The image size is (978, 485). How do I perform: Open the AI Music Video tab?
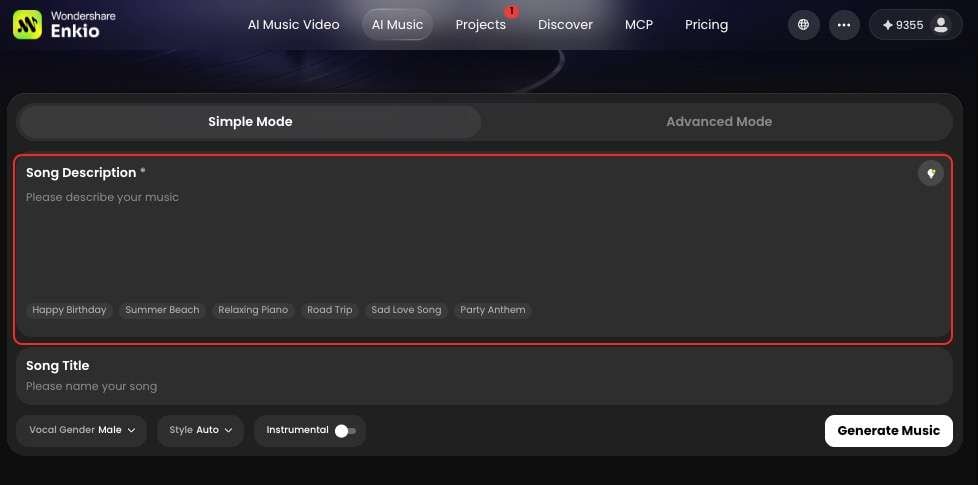coord(293,25)
